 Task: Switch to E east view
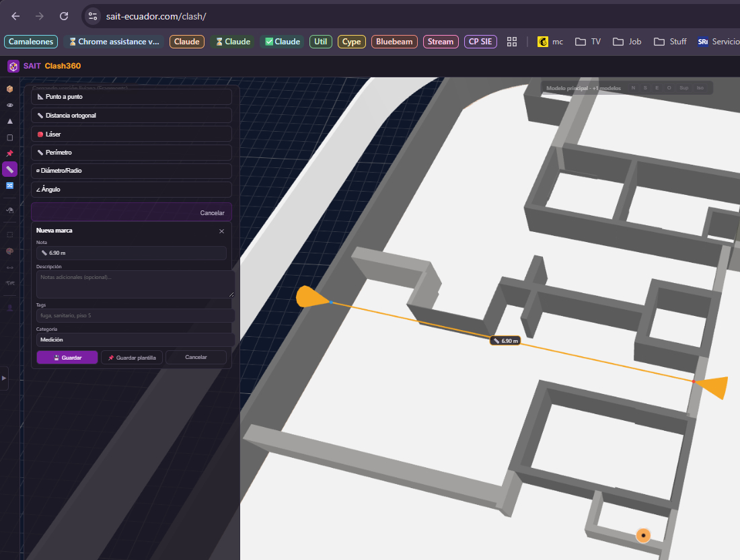click(x=657, y=88)
